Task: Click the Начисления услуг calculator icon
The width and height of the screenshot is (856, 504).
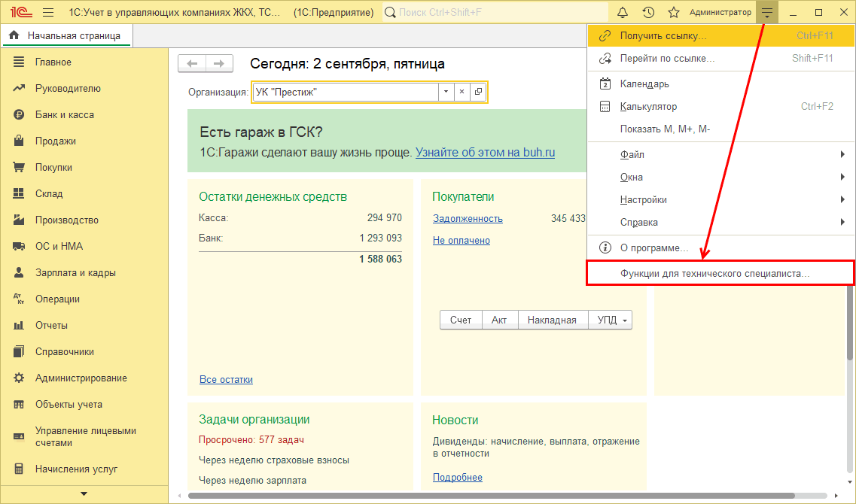Action: [19, 469]
